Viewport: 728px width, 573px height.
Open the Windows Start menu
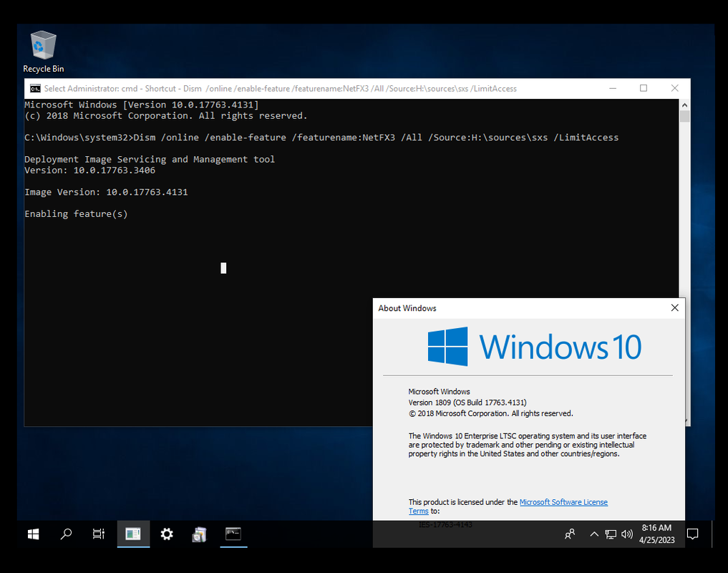pyautogui.click(x=34, y=534)
